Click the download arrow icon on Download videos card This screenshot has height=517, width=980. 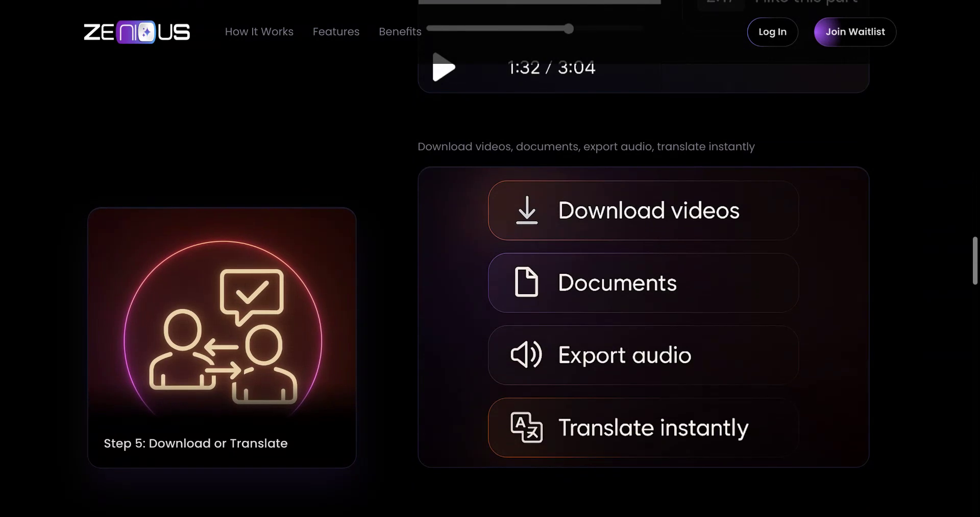click(527, 210)
